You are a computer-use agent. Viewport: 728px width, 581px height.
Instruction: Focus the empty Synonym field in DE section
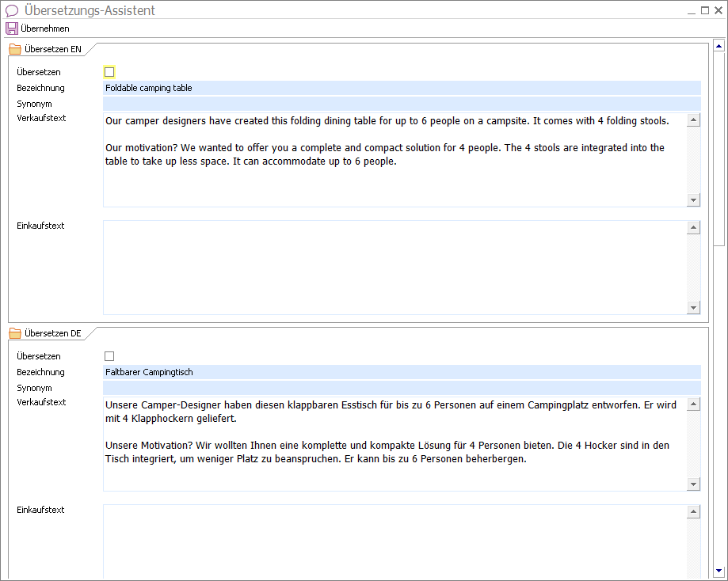[x=401, y=388]
